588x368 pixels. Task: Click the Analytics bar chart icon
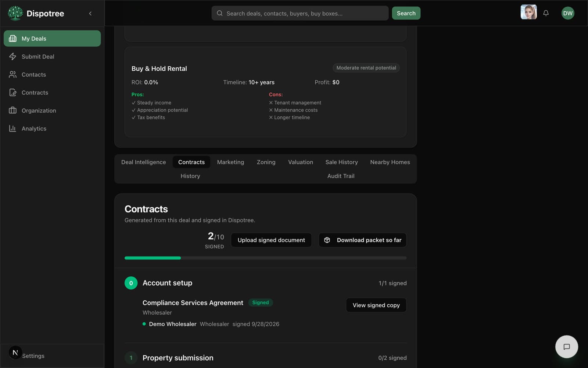click(x=12, y=128)
